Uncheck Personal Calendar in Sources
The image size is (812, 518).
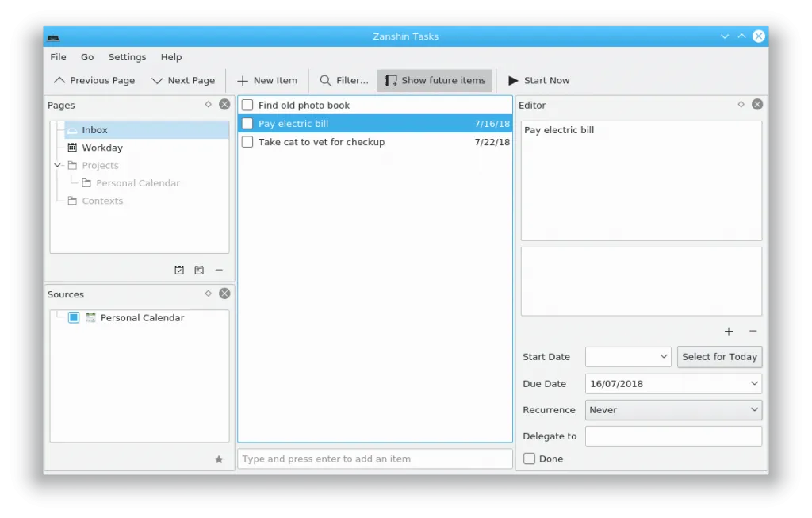pos(74,317)
